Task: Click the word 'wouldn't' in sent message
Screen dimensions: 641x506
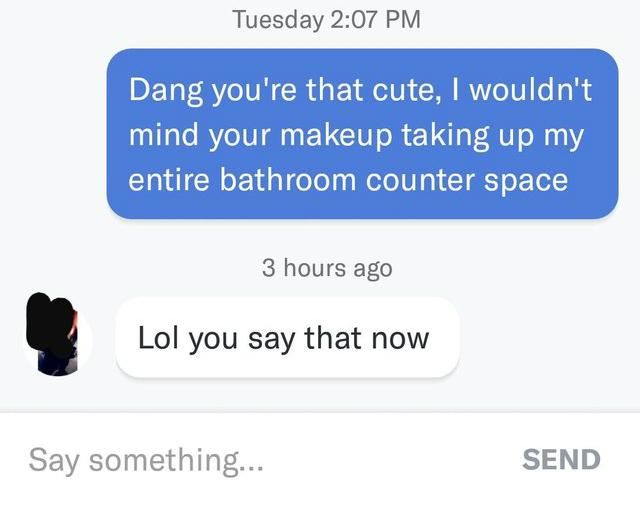Action: pyautogui.click(x=531, y=90)
